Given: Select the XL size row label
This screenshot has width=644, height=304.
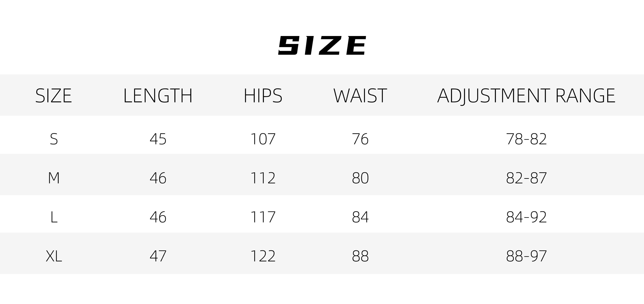Looking at the screenshot, I should (54, 256).
